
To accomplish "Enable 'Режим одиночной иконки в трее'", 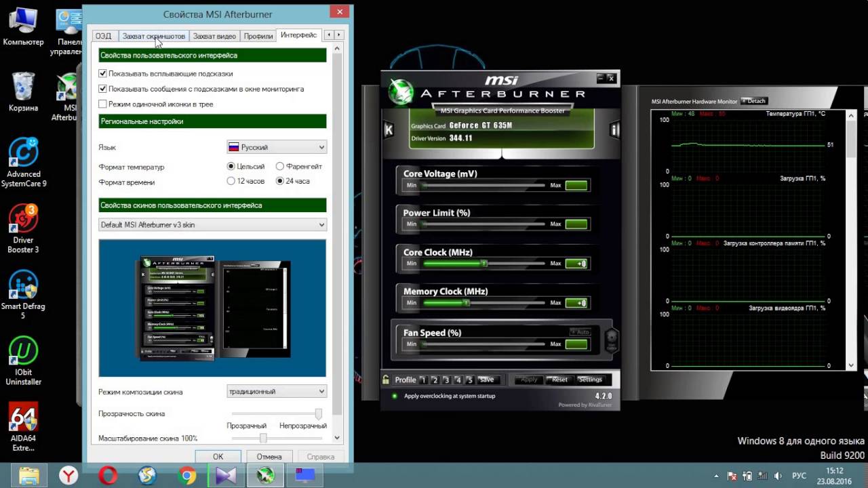I will coord(102,104).
